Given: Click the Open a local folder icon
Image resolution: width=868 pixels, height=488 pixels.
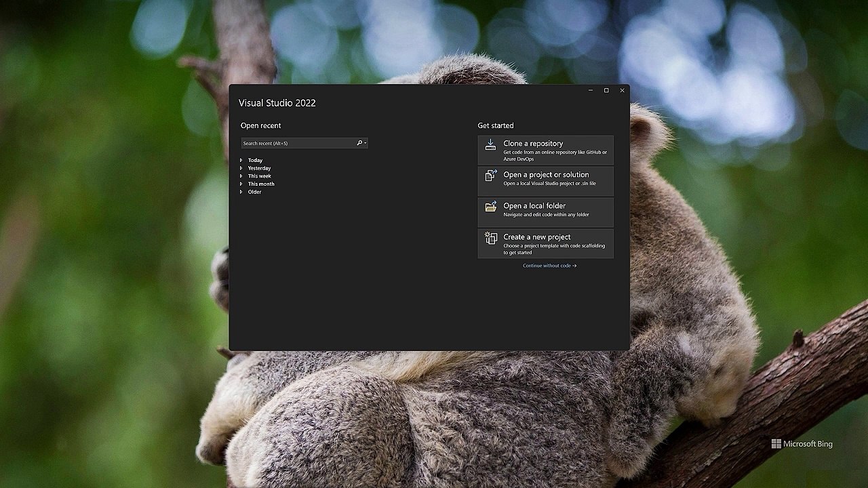Looking at the screenshot, I should tap(490, 207).
